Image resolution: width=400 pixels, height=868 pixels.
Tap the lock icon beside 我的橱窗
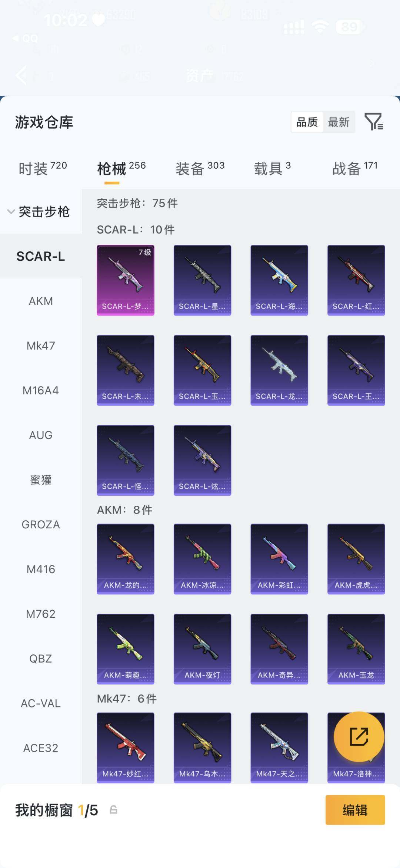coord(113,810)
